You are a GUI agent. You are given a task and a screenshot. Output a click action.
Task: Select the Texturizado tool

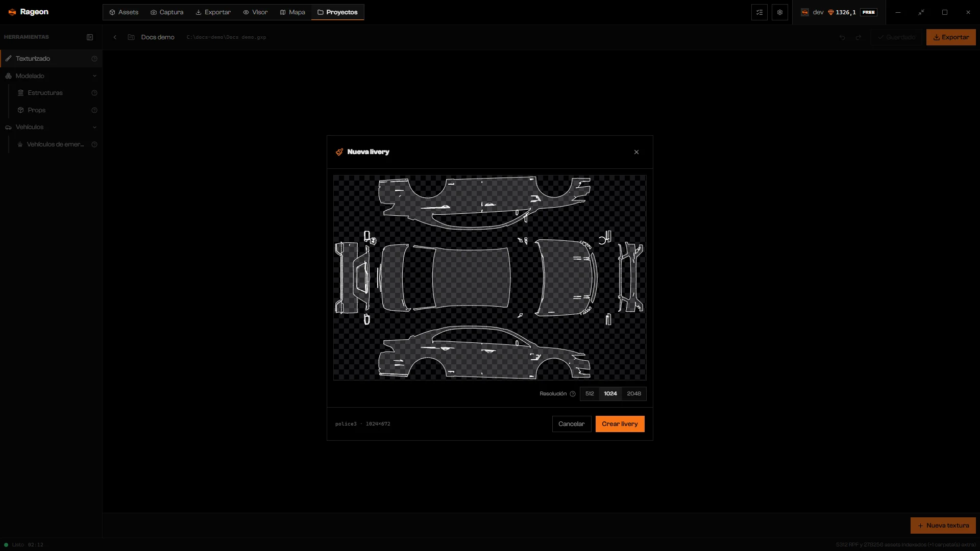(x=51, y=59)
